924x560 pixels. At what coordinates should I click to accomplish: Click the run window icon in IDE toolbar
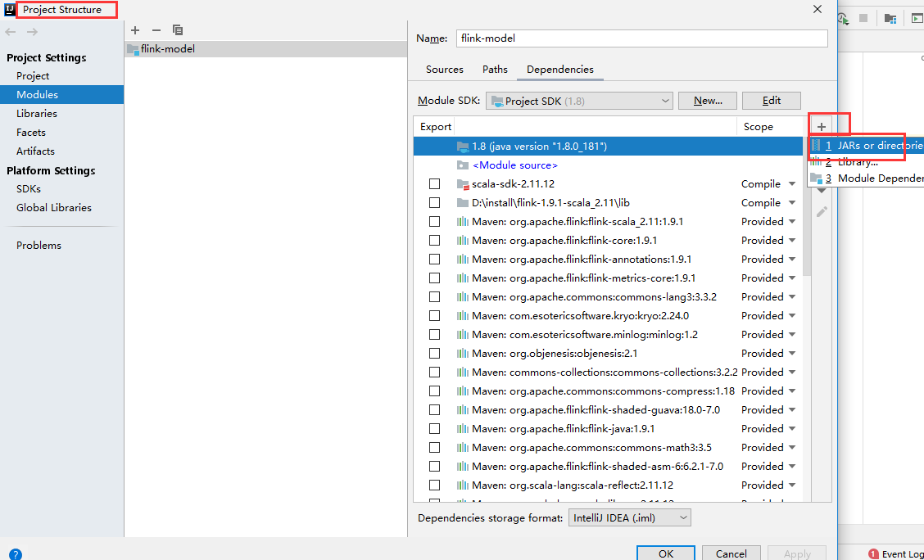917,19
